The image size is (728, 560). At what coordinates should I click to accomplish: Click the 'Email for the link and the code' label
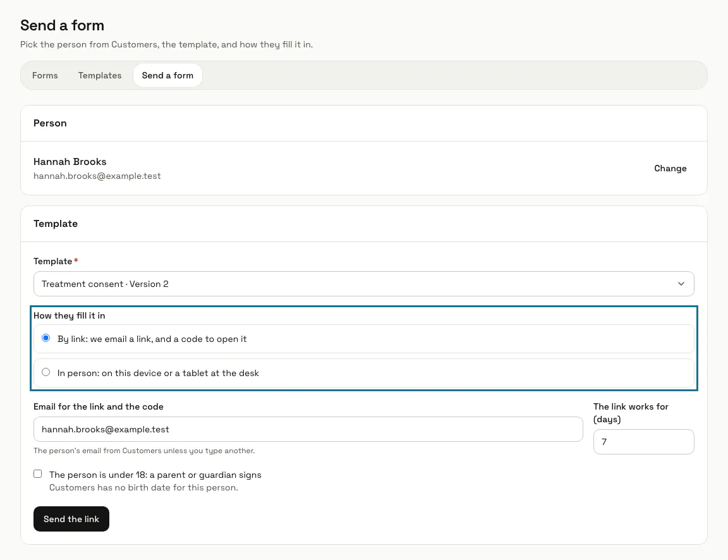point(99,406)
